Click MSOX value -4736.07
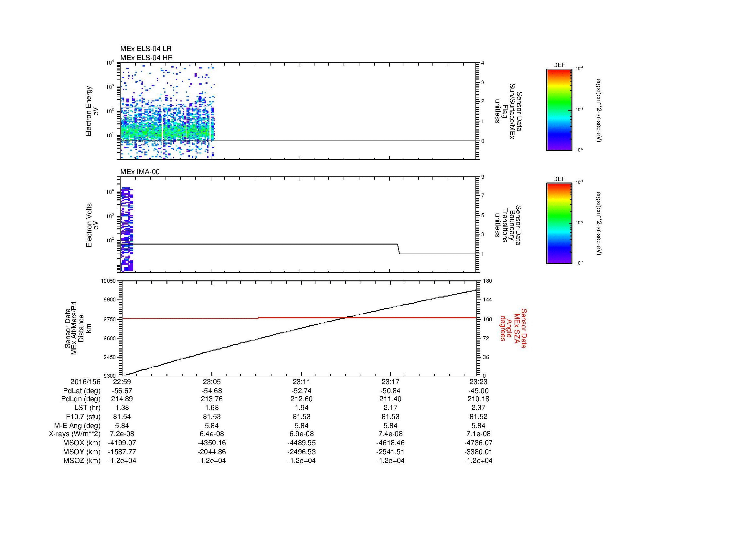 pyautogui.click(x=478, y=443)
